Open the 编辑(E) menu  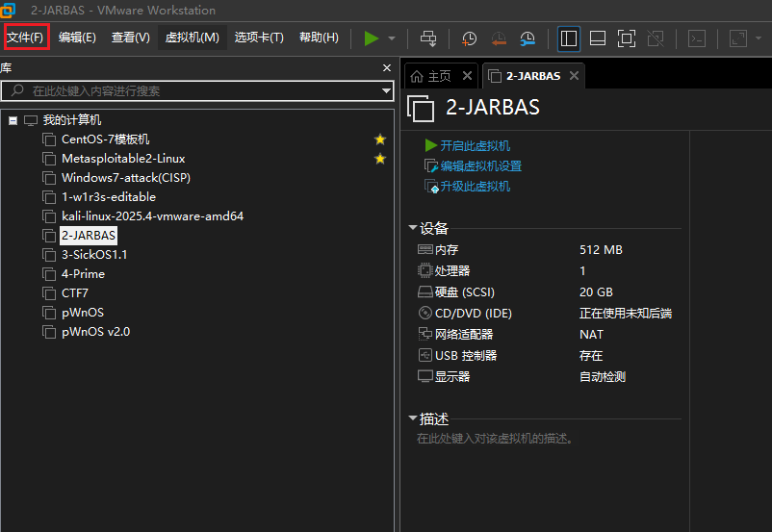77,38
